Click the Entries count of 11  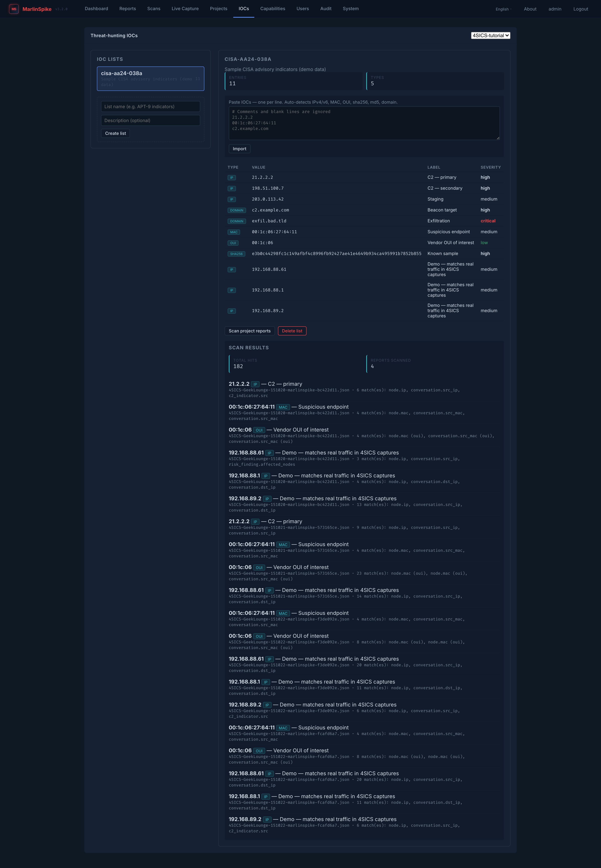[232, 84]
